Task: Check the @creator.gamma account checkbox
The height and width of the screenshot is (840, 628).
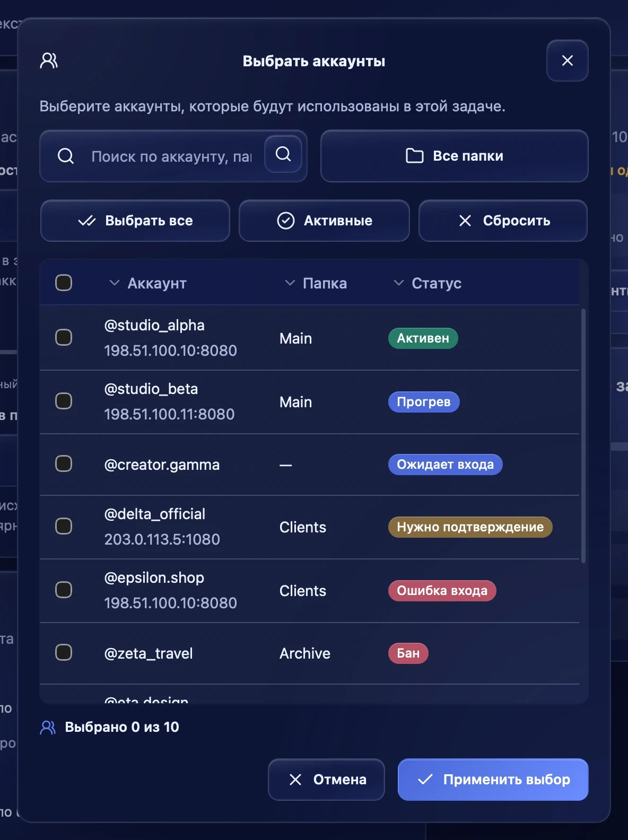Action: pyautogui.click(x=64, y=463)
